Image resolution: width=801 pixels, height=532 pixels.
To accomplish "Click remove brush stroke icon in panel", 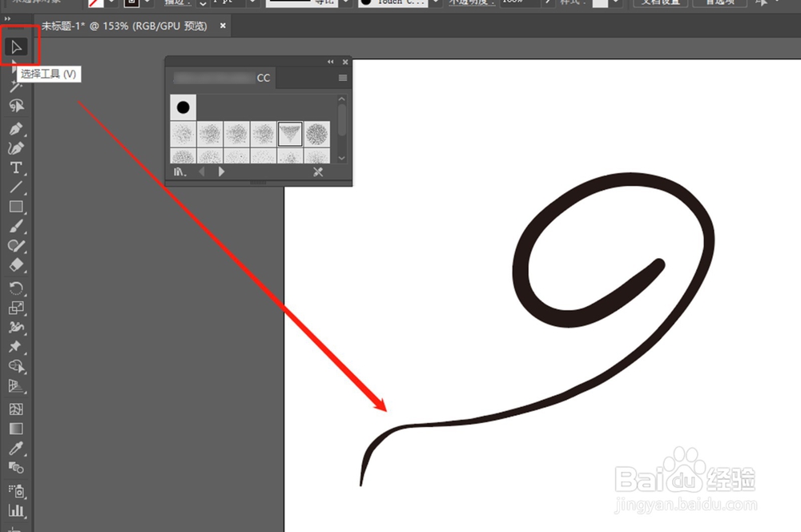I will click(x=318, y=171).
